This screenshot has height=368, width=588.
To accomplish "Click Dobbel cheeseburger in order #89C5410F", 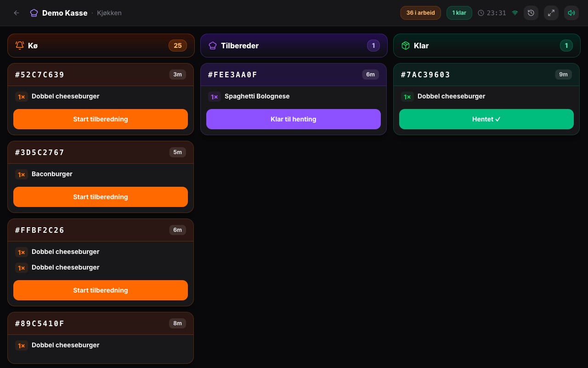I will point(66,345).
